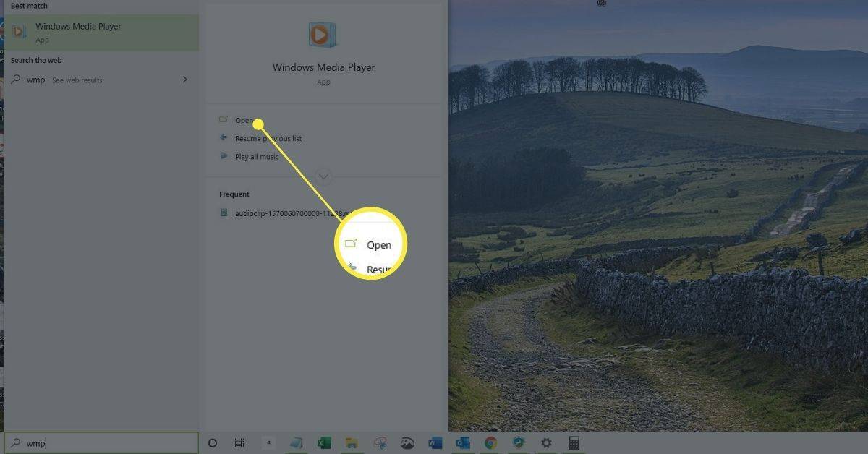This screenshot has width=868, height=454.
Task: Open Settings gear on taskbar
Action: point(546,443)
